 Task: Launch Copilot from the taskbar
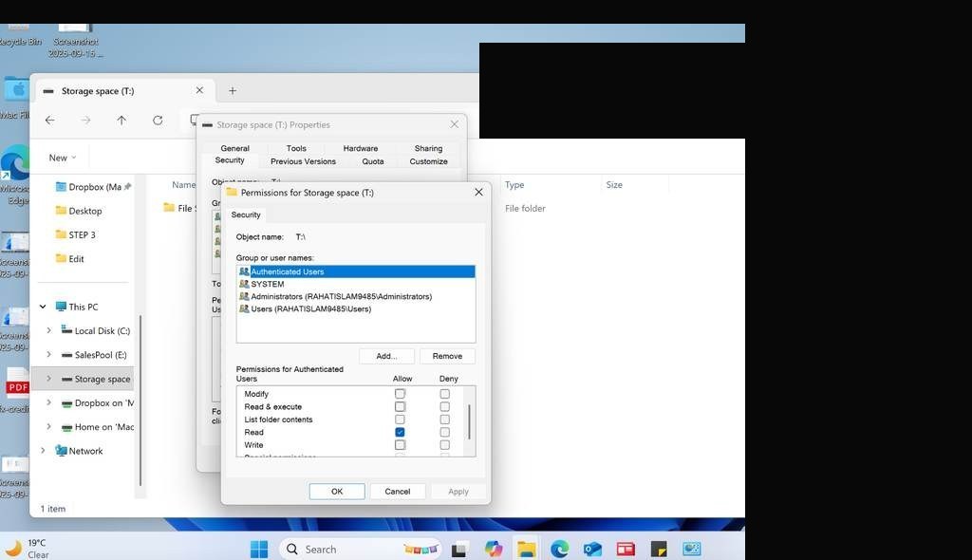[494, 549]
